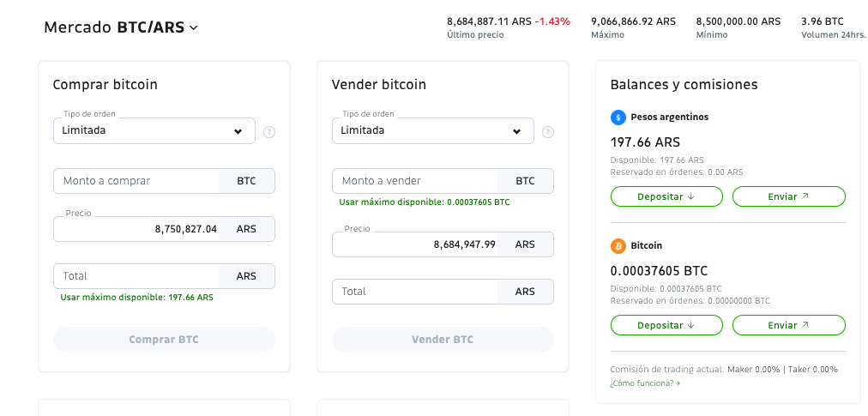Click the buy Precio field showing 8,750,827.04

point(137,229)
